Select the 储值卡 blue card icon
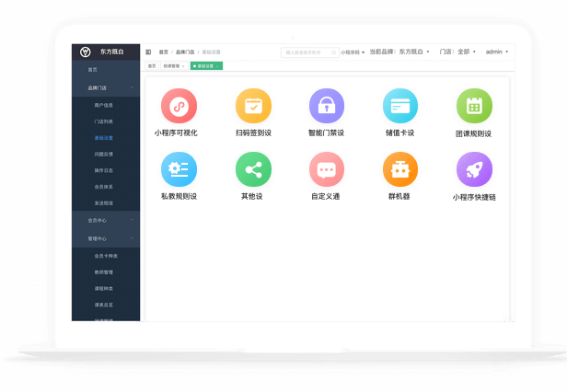The image size is (567, 392). tap(400, 107)
